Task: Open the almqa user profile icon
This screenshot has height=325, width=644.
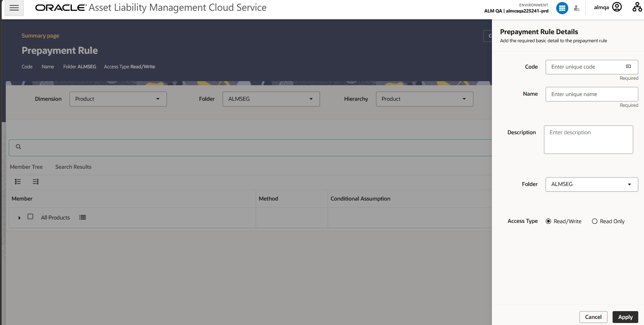Action: tap(617, 7)
